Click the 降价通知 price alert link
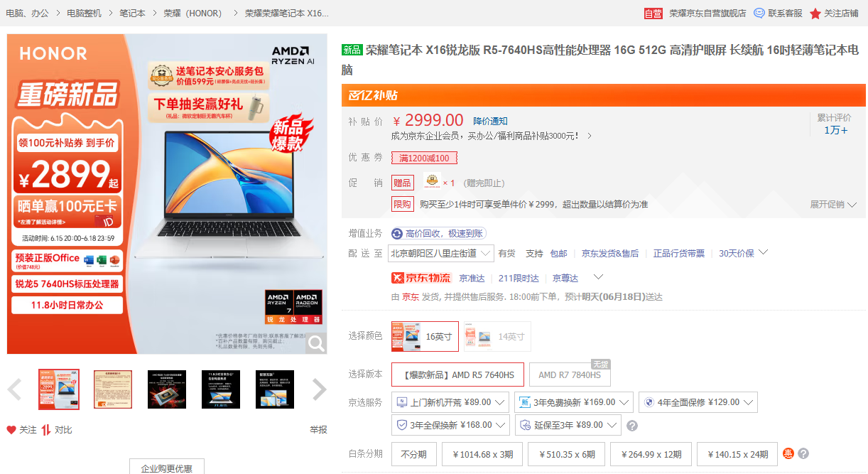Image resolution: width=868 pixels, height=474 pixels. point(490,122)
